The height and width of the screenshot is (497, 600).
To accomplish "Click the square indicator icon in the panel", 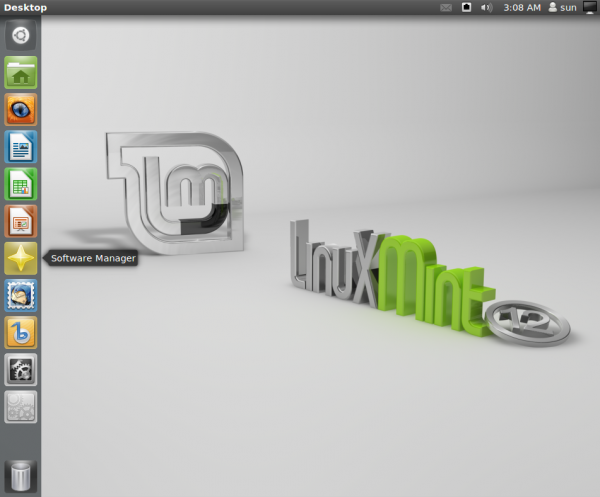I will pos(466,7).
